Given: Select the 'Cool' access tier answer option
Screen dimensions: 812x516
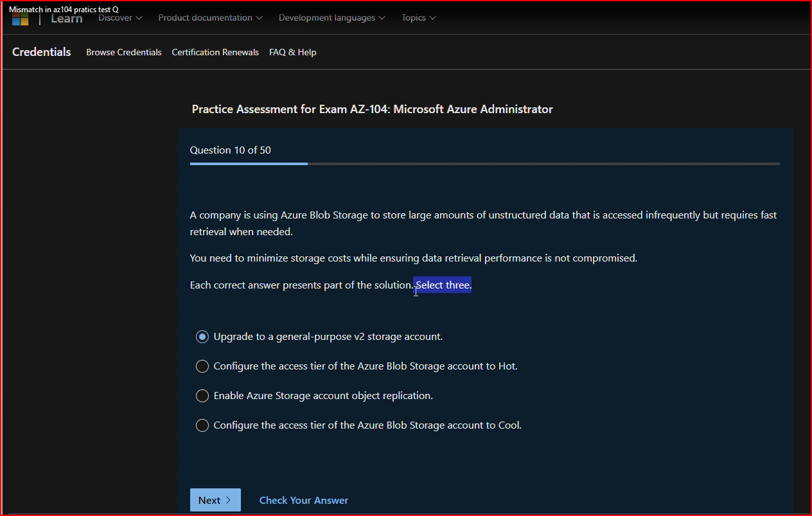Looking at the screenshot, I should 202,425.
